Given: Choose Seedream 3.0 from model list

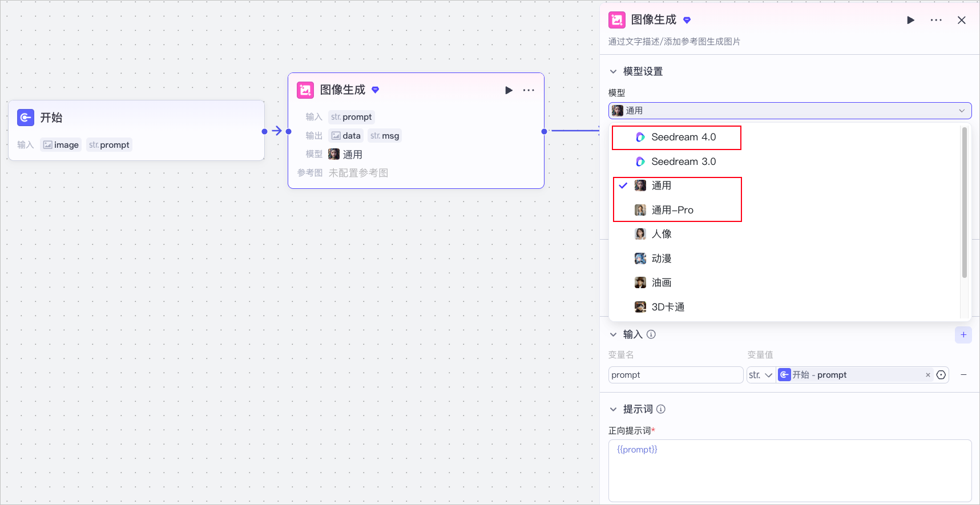Looking at the screenshot, I should [x=676, y=161].
